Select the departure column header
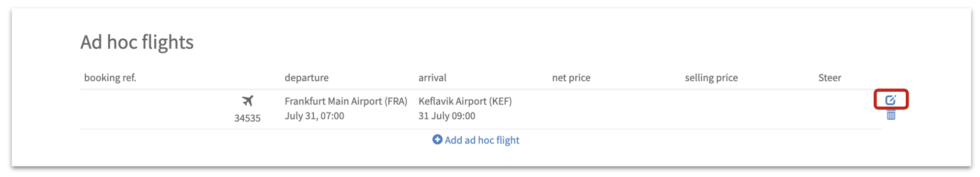The height and width of the screenshot is (177, 980). tap(307, 77)
